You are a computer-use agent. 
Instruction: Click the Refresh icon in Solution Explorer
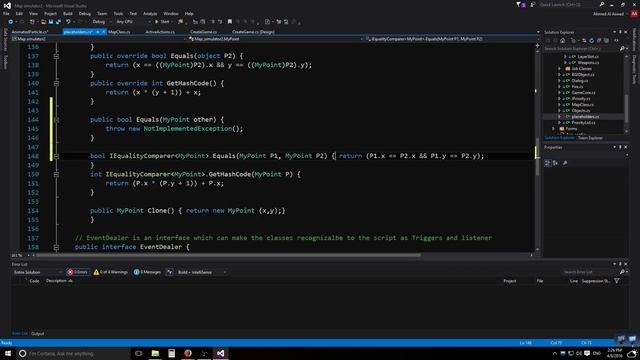591,40
